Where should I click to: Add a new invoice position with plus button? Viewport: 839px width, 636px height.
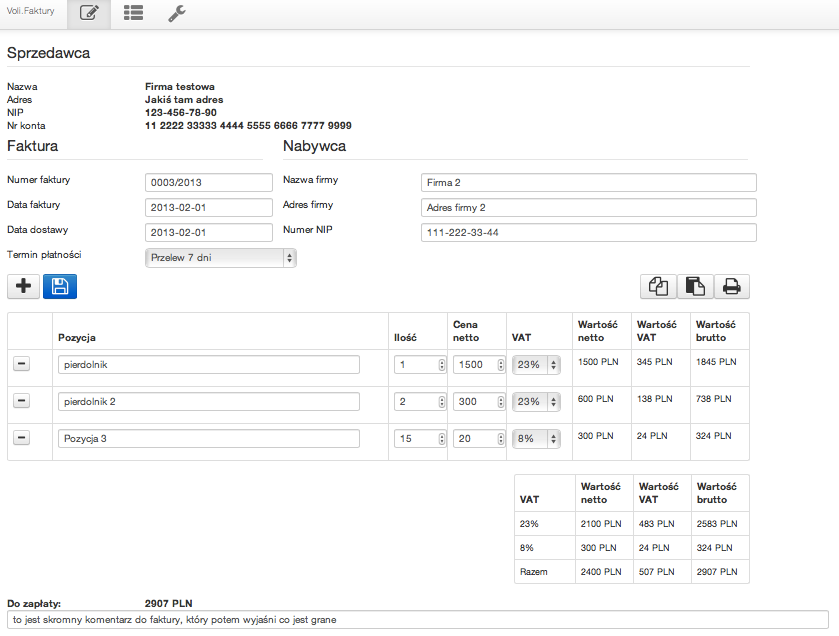(23, 286)
